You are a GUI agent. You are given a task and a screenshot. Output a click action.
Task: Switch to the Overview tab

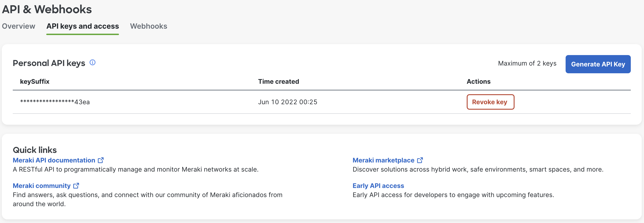coord(18,26)
